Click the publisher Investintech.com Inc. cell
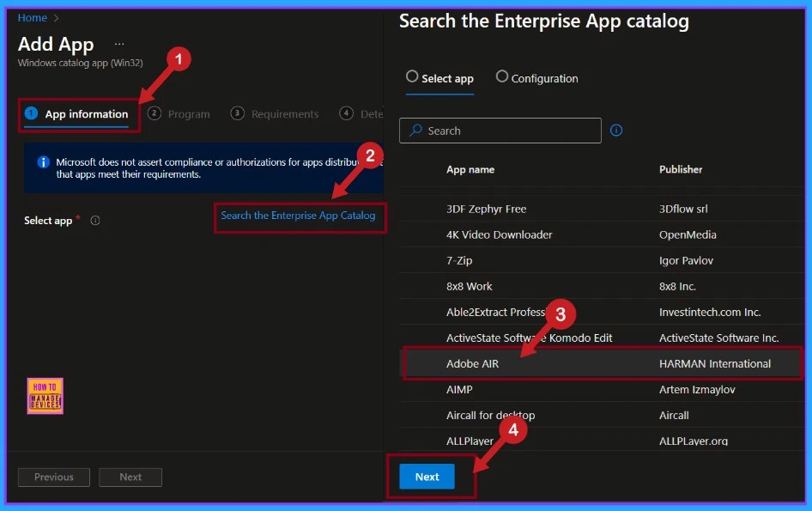 (x=710, y=312)
